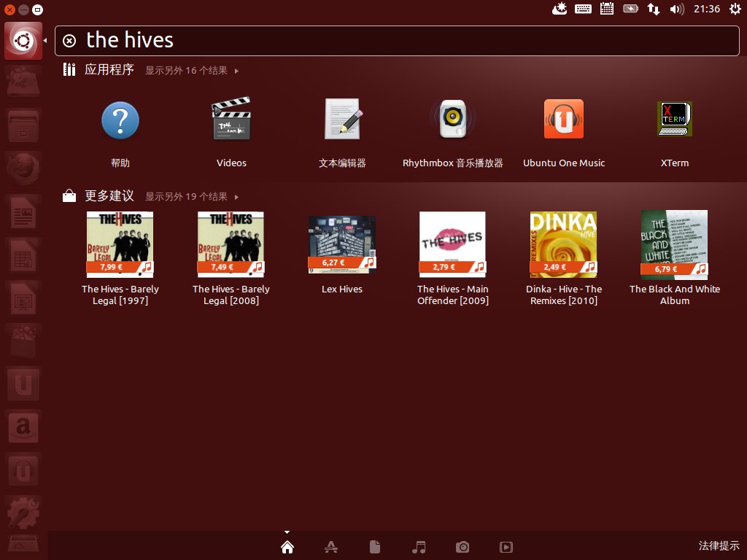Switch to the Applications lens
This screenshot has width=747, height=560.
[x=331, y=547]
